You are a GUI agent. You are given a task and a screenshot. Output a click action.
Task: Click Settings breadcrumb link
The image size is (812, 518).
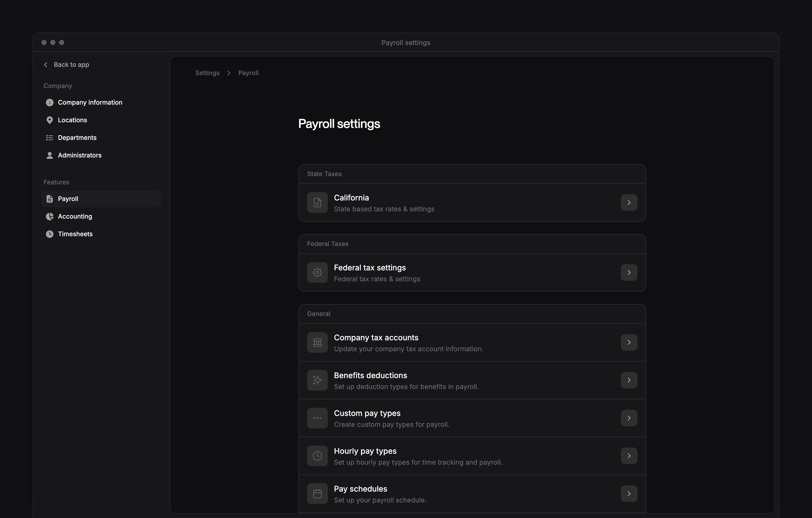(207, 73)
